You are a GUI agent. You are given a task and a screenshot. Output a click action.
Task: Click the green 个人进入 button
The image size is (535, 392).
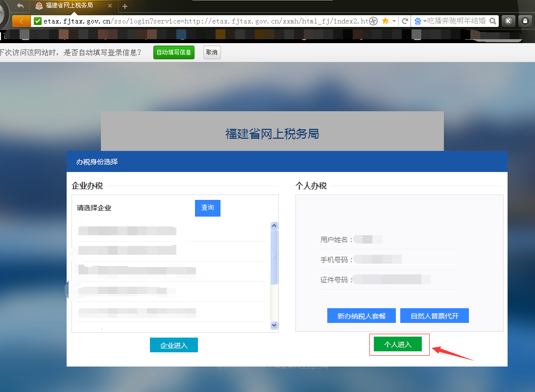(x=398, y=344)
